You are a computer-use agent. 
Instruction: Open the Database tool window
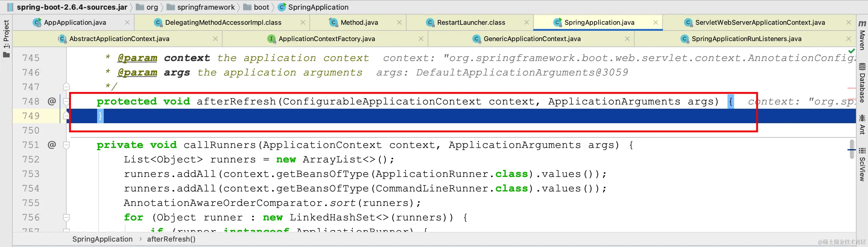(x=862, y=83)
